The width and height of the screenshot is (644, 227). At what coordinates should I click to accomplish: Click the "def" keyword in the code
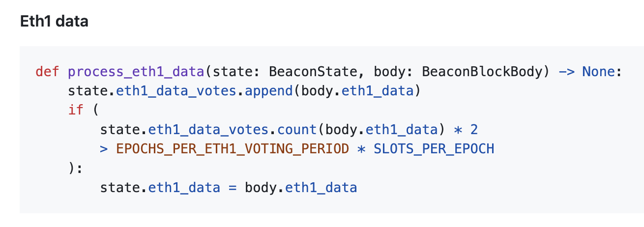[47, 72]
